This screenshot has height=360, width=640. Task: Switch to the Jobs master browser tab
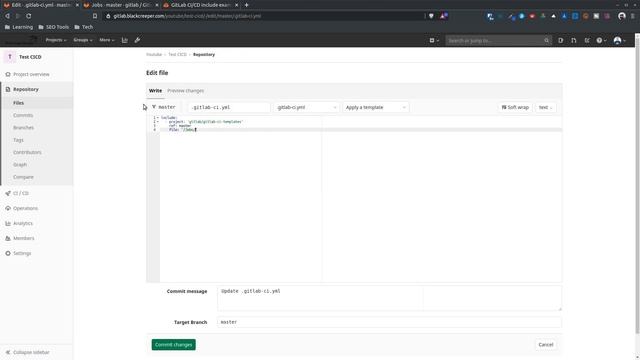(120, 5)
